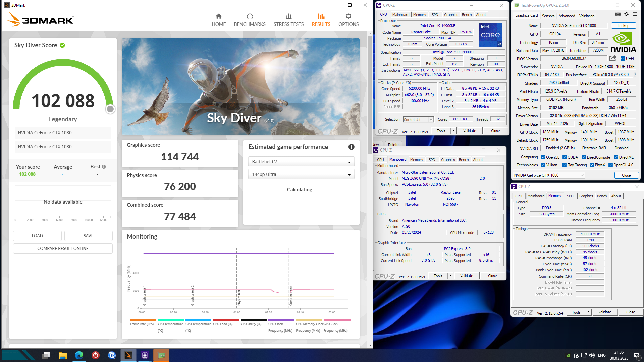Open the Bench tab in CPU-Z Mainboard window
Viewport: 644px width, 362px height.
464,160
